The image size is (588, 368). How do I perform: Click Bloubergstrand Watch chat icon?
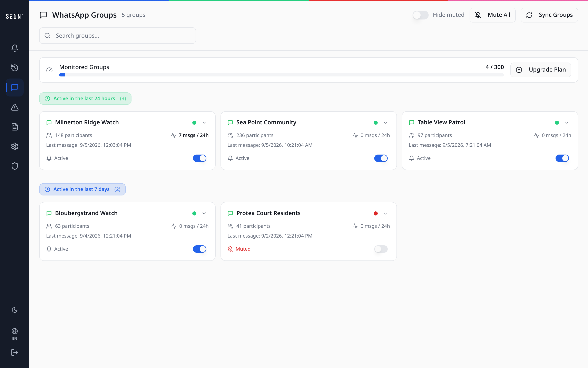[x=49, y=213]
